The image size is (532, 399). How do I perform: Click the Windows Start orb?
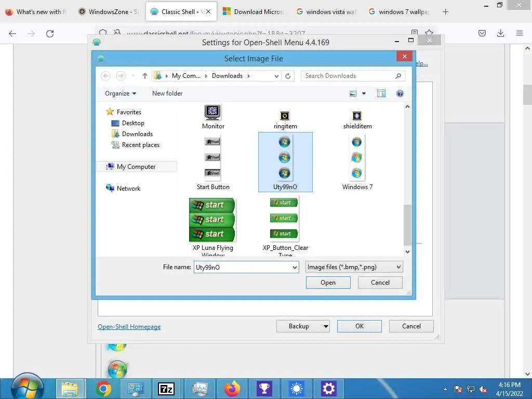27,387
